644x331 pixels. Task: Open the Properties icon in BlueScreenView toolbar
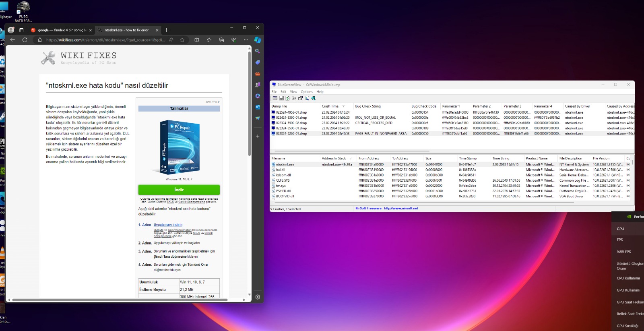point(300,98)
